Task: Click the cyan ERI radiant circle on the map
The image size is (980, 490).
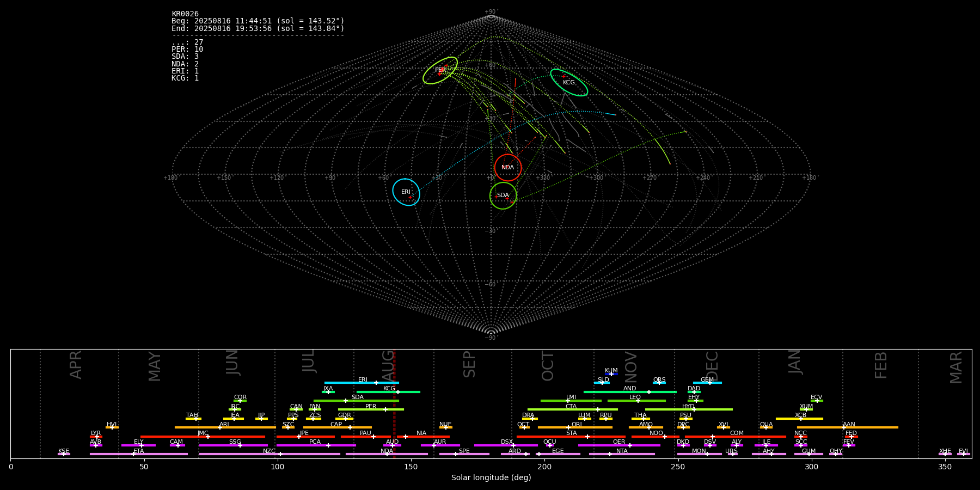Action: 406,192
